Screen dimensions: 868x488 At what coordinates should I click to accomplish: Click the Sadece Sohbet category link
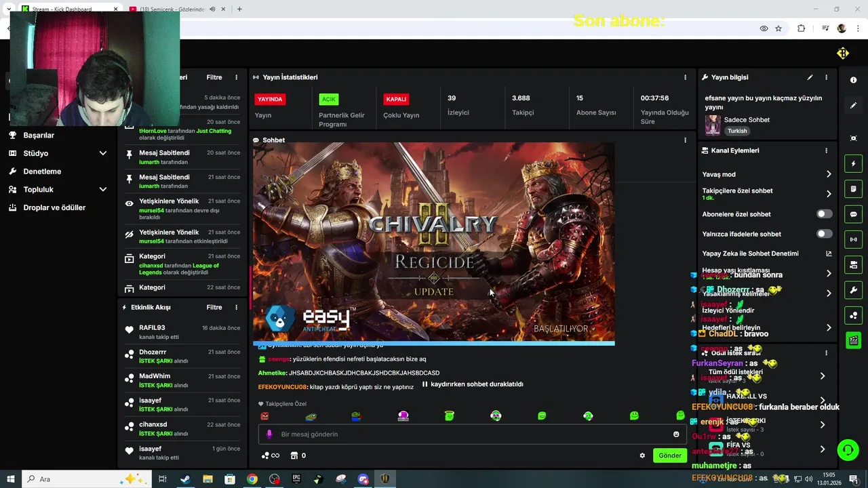point(747,120)
